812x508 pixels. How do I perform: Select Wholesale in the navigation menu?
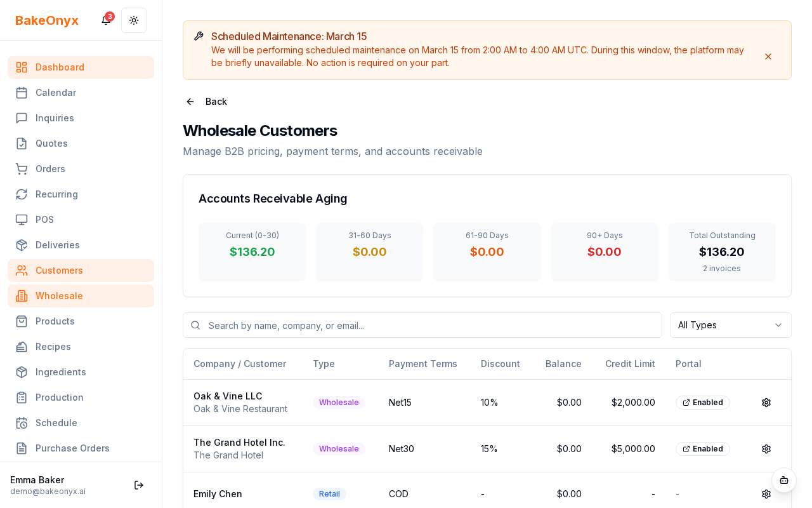[59, 296]
